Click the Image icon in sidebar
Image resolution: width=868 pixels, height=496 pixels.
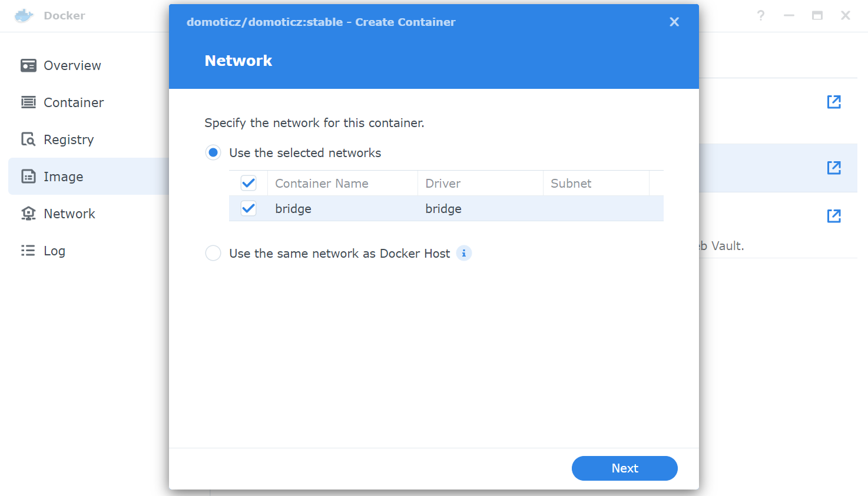point(28,177)
